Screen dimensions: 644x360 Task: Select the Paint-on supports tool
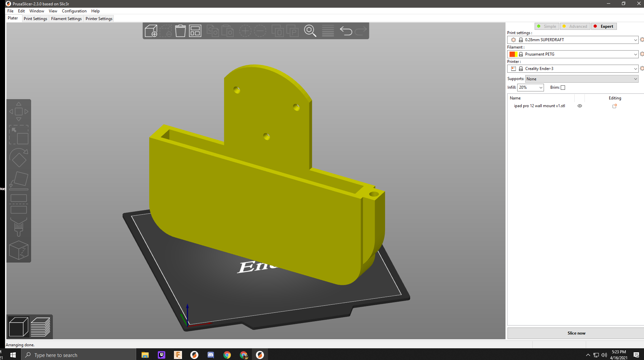coord(19,227)
